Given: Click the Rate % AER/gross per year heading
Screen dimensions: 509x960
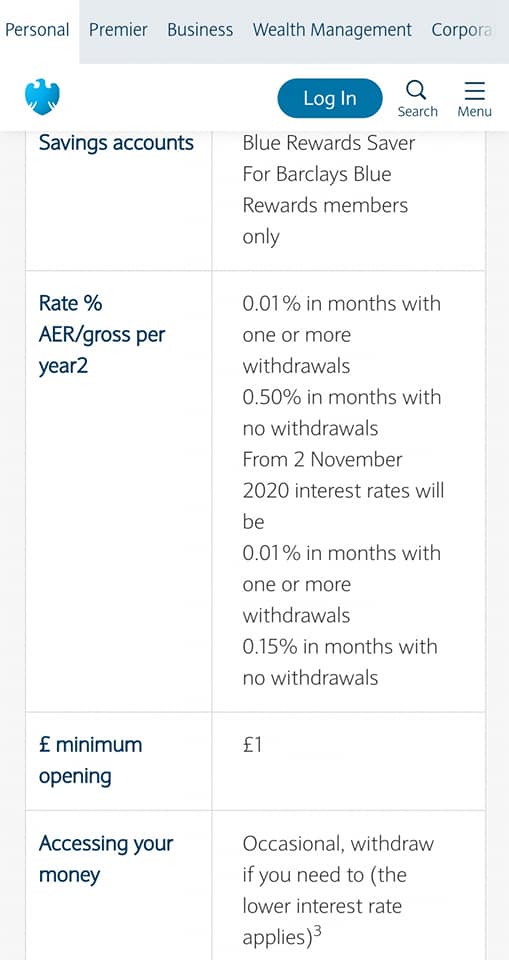Looking at the screenshot, I should (x=102, y=335).
